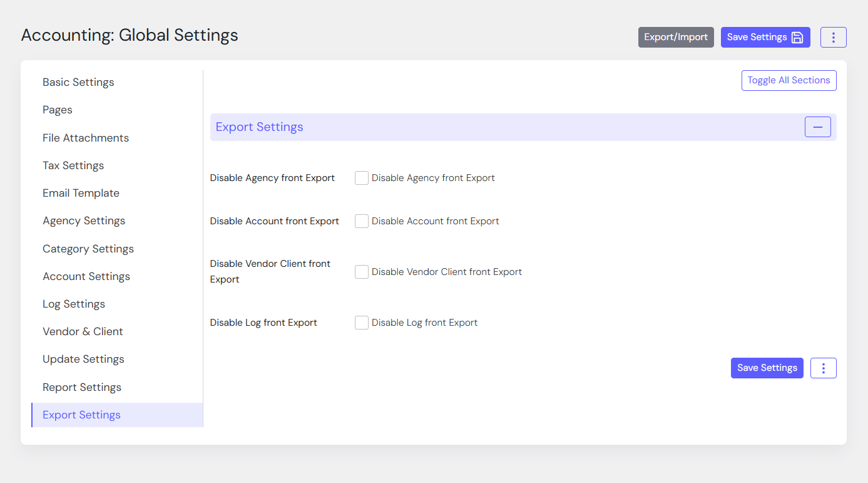Select Tax Settings in sidebar

coord(73,165)
